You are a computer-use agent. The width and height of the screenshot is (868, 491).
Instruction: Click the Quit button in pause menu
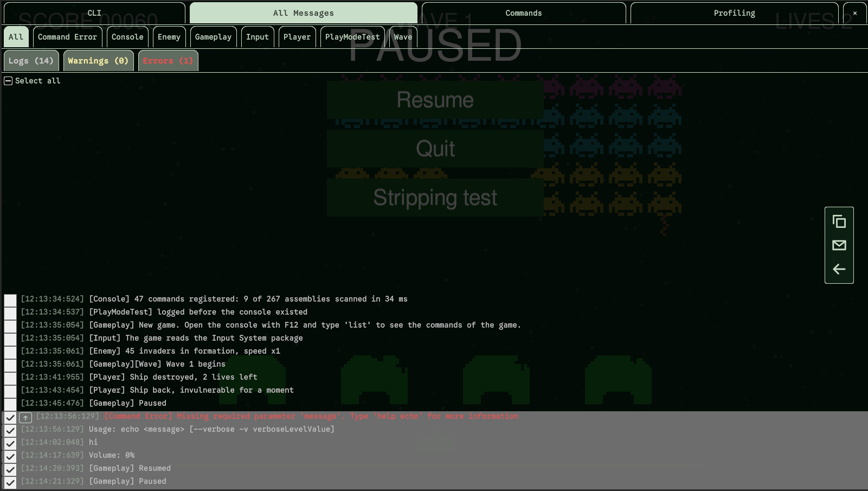coord(435,149)
